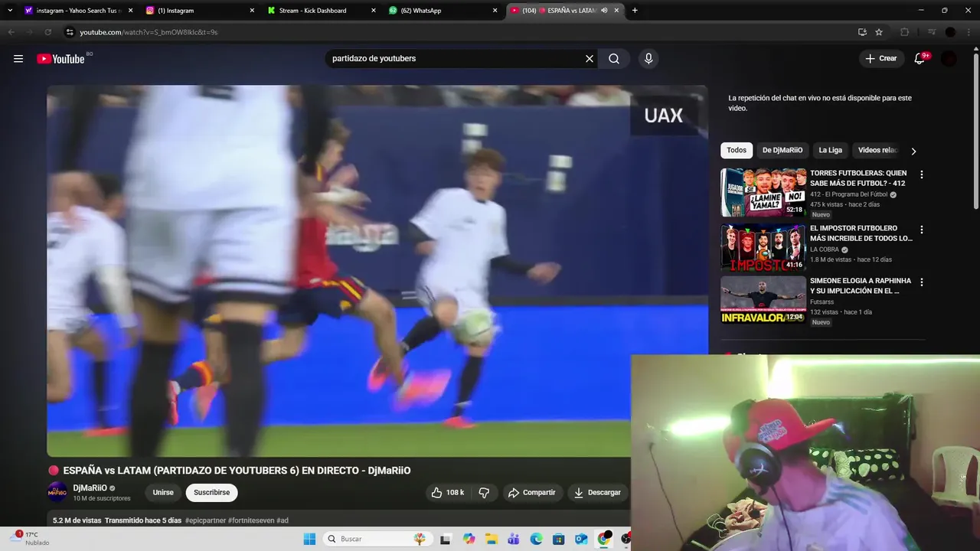Click the Descargar button

[598, 493]
